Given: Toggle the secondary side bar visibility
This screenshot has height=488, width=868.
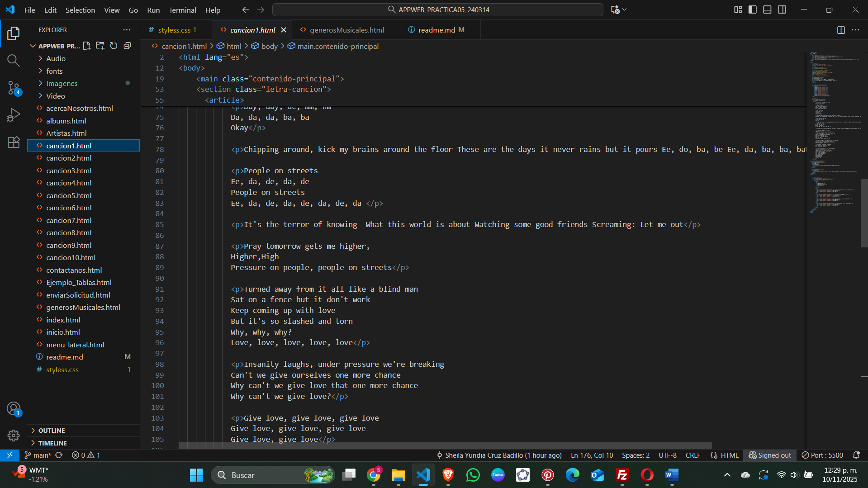Looking at the screenshot, I should [x=782, y=9].
